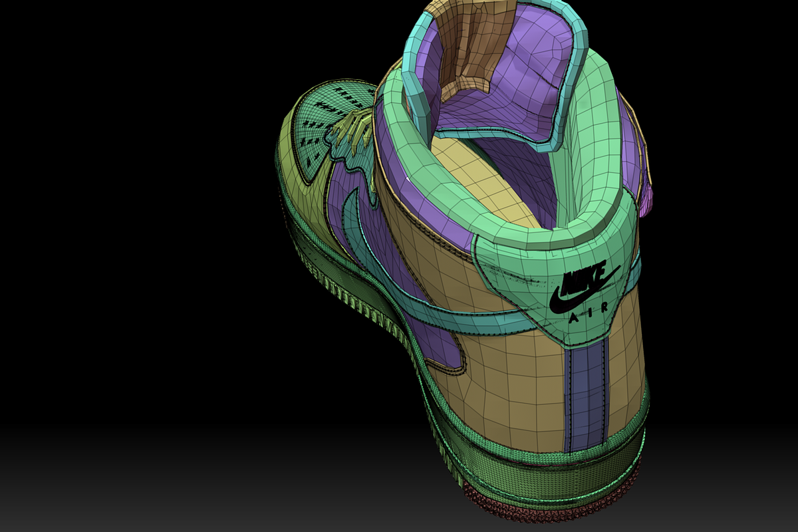Click the pink strap end on right edge
This screenshot has width=798, height=532.
[650, 199]
